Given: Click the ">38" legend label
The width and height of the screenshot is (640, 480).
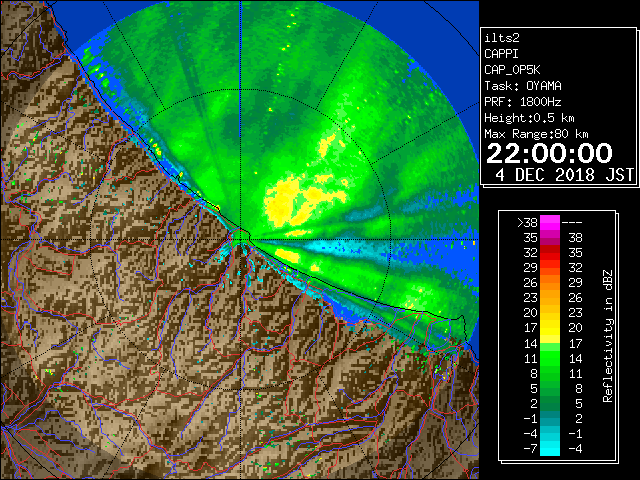Looking at the screenshot, I should click(527, 222).
